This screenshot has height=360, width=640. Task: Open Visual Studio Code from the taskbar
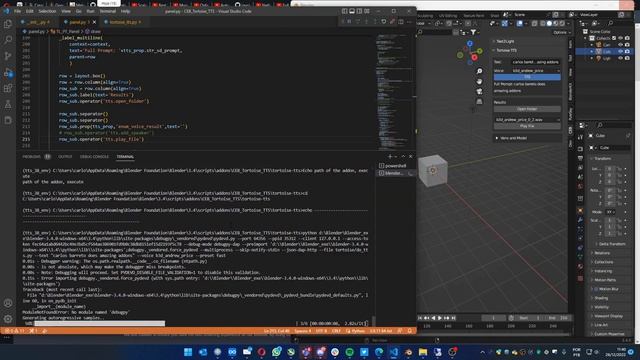[393, 352]
